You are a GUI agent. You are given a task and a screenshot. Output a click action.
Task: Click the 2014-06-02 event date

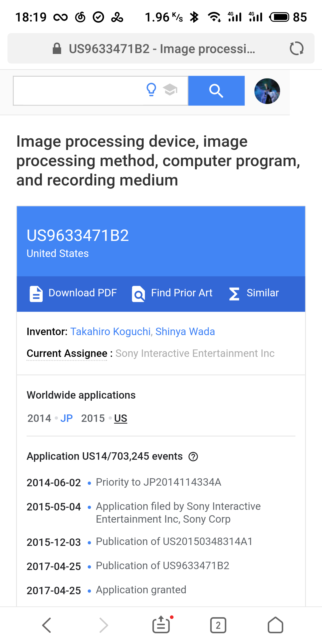click(54, 483)
